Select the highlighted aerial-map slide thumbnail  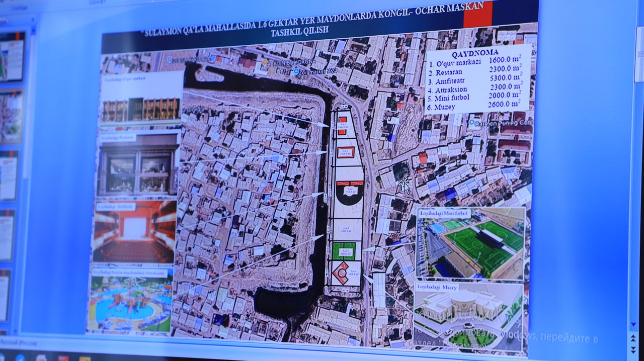tap(11, 117)
